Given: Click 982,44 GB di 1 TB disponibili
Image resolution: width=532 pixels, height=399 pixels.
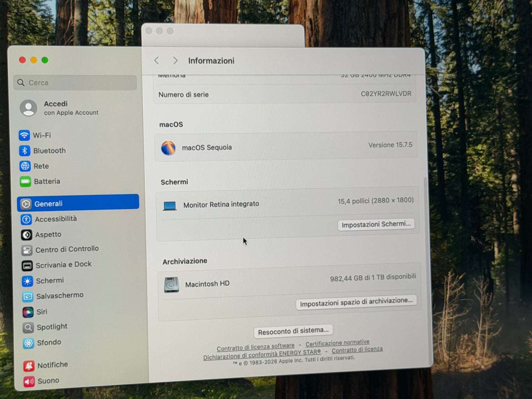Looking at the screenshot, I should pyautogui.click(x=373, y=277).
